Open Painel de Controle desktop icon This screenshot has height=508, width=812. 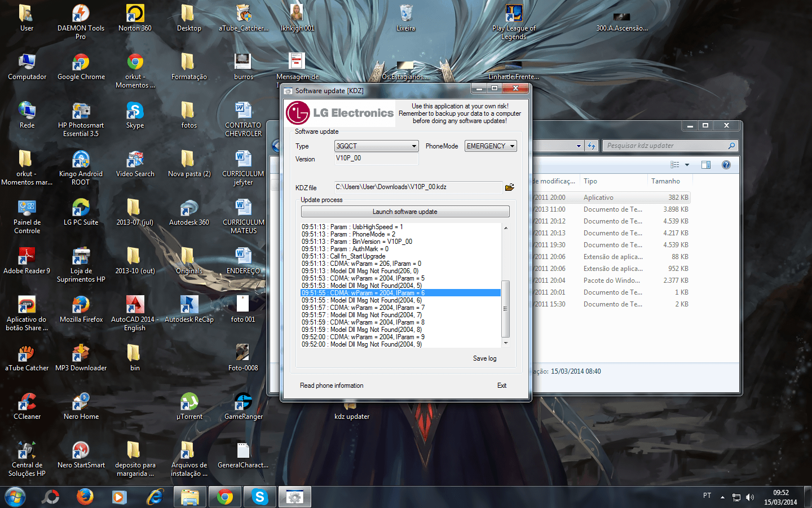pos(27,216)
